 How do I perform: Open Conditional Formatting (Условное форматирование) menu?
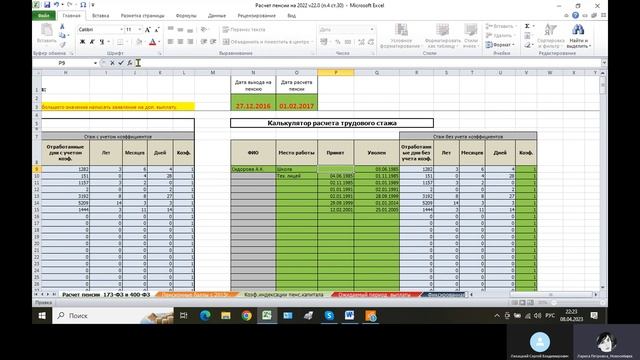pyautogui.click(x=400, y=36)
